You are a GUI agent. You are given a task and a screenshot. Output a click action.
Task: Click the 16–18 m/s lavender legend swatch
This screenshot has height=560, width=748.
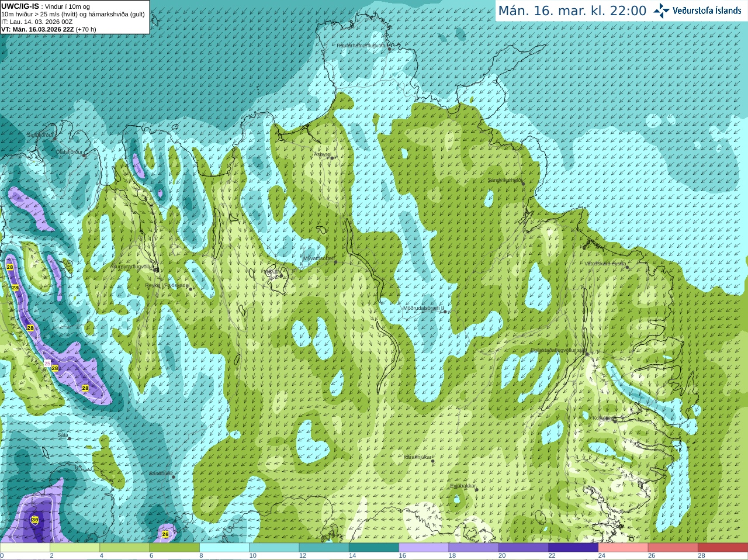(424, 548)
